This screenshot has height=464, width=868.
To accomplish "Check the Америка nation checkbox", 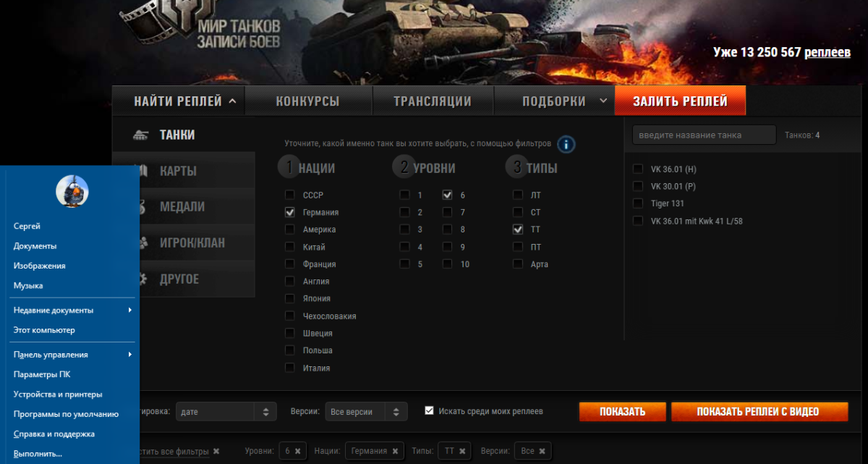I will (x=290, y=229).
